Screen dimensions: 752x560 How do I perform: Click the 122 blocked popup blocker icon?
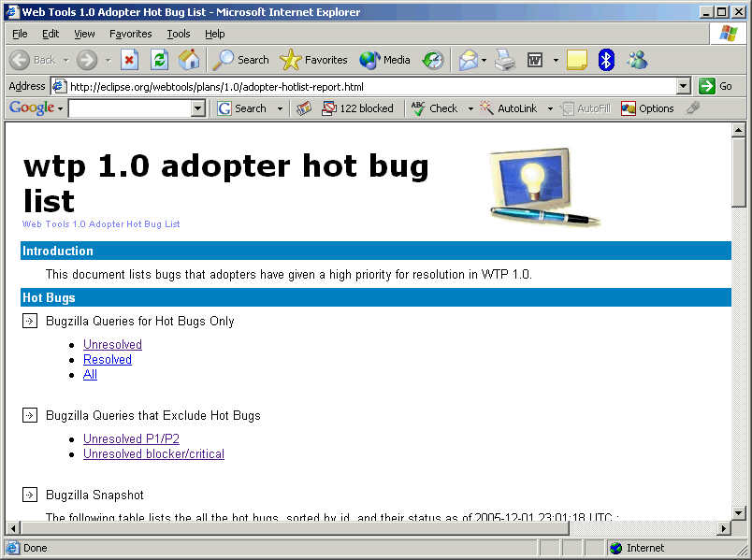[357, 108]
